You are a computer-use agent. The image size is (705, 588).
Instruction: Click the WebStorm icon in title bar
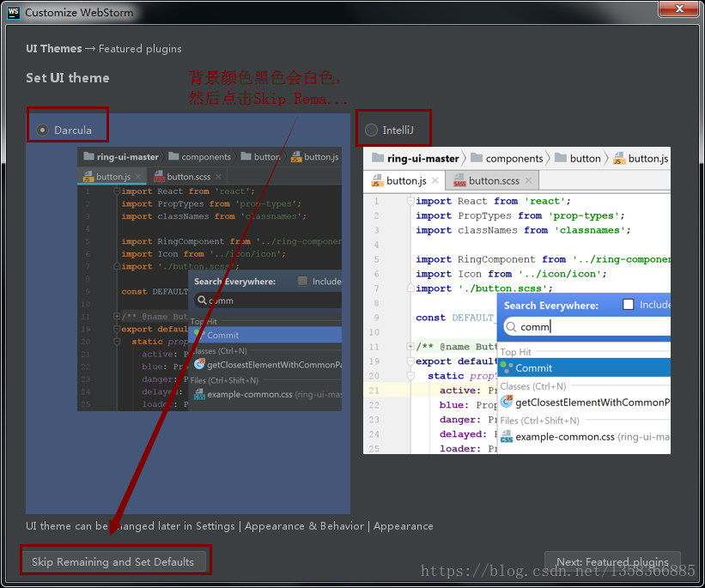tap(14, 12)
